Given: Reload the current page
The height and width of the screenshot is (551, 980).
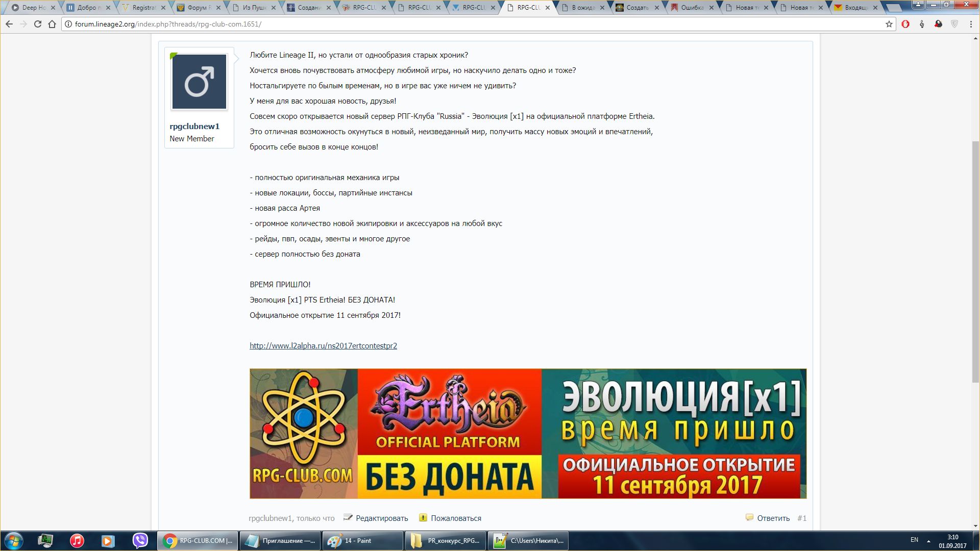Looking at the screenshot, I should [x=38, y=24].
